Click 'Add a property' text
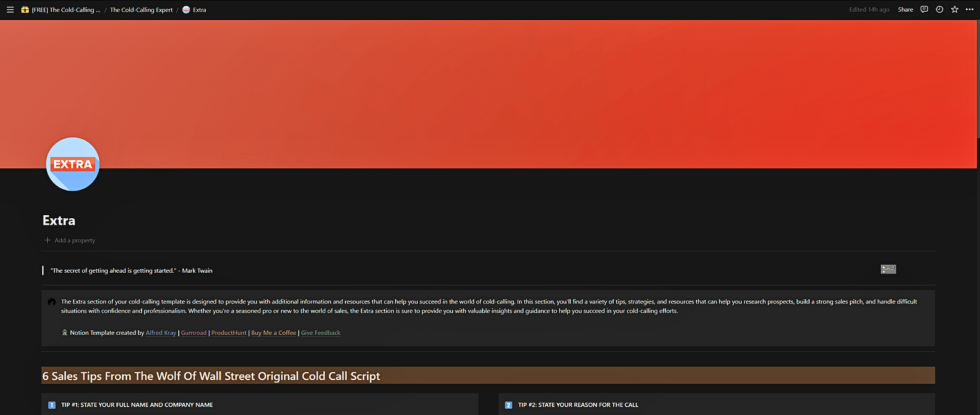Screen dimensions: 980x415 pyautogui.click(x=75, y=240)
